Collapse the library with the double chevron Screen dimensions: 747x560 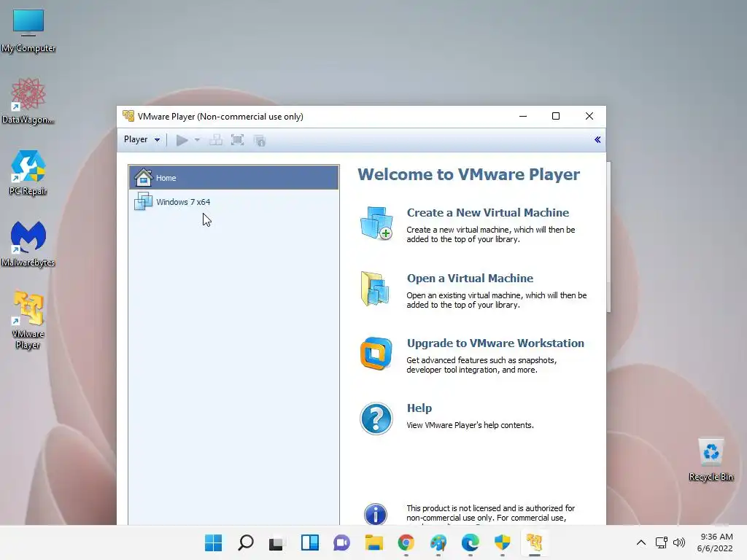[597, 139]
